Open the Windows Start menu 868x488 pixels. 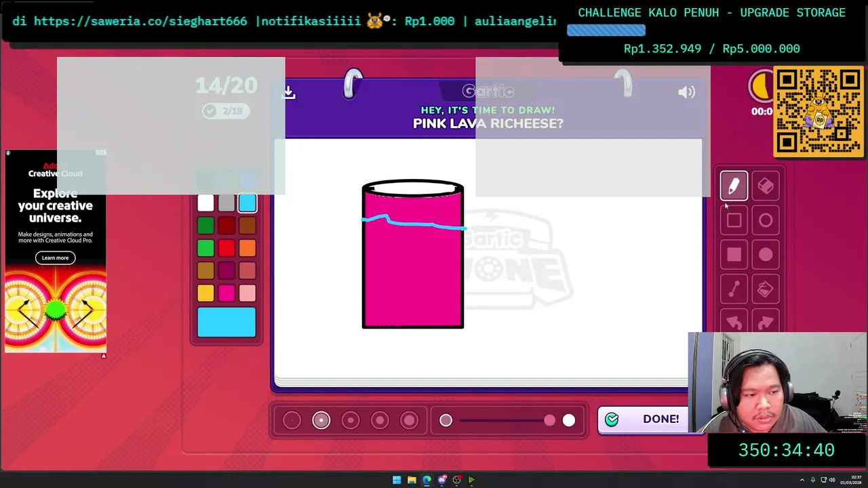tap(397, 480)
